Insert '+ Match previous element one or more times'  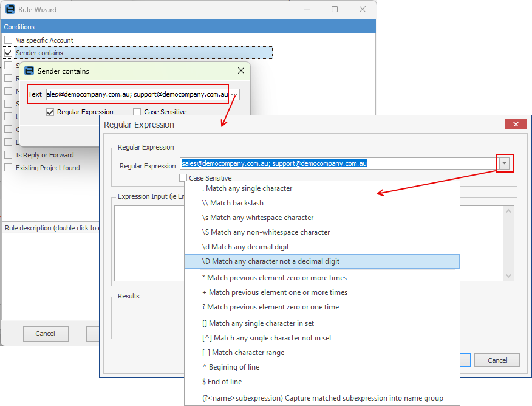322,292
